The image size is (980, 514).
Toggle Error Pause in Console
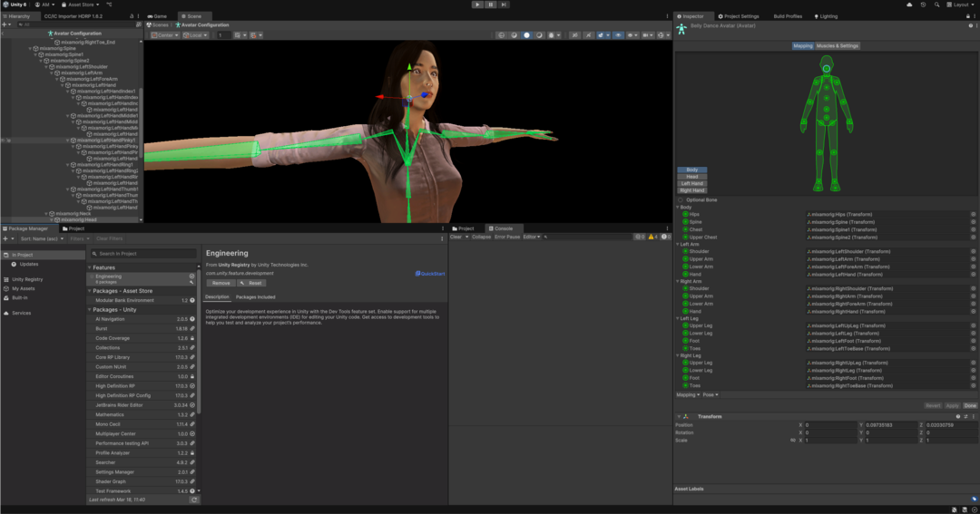(x=507, y=238)
